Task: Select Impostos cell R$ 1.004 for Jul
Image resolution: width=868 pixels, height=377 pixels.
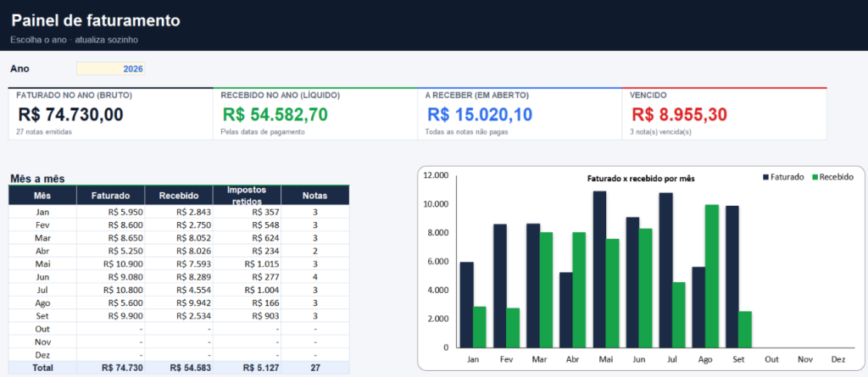Action: point(247,290)
